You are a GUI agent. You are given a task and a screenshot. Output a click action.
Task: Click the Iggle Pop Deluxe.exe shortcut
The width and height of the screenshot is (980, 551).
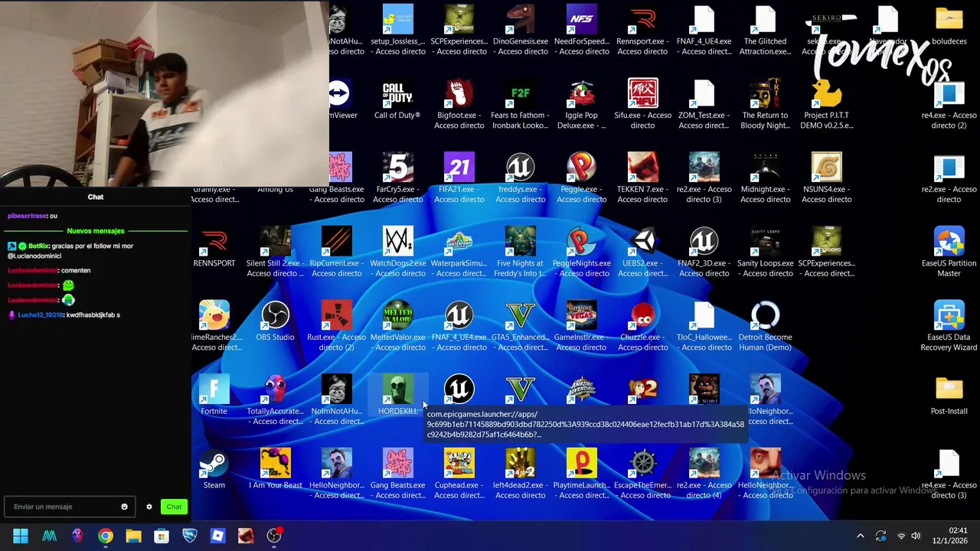(x=581, y=103)
